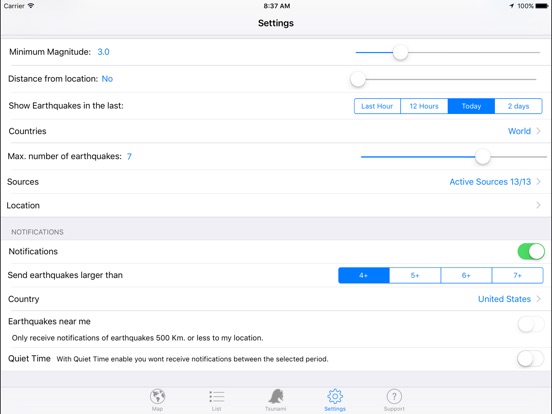
Task: Tap the location arrow status icon
Action: coord(512,6)
